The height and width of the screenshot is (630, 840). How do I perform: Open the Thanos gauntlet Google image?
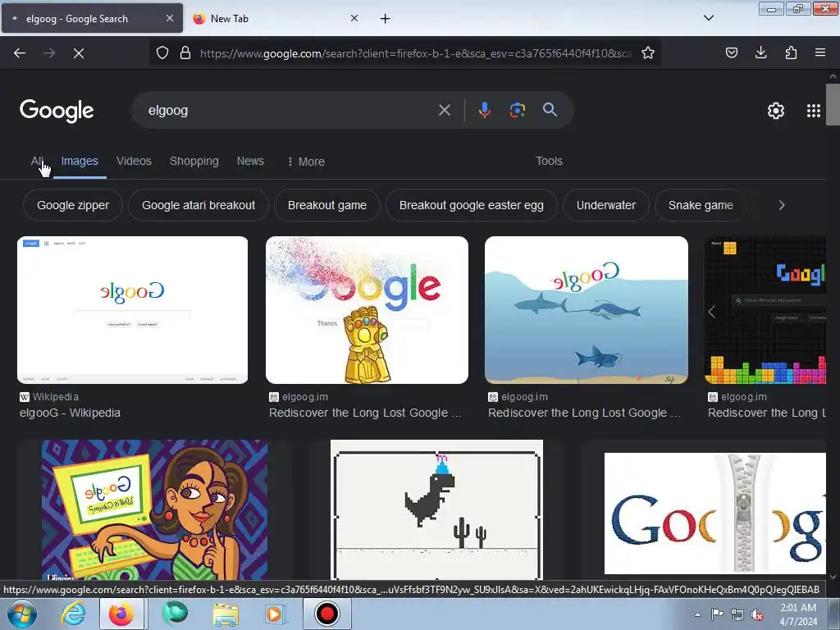point(367,309)
